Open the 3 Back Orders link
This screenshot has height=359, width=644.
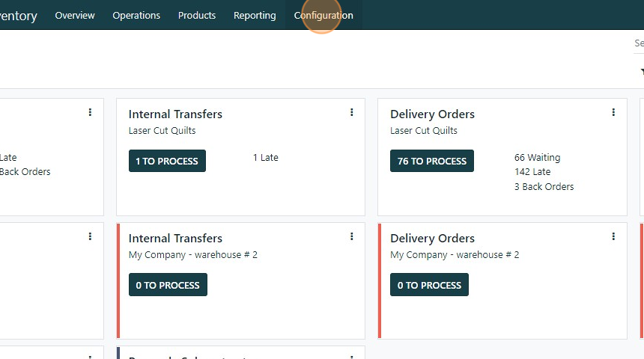[544, 186]
